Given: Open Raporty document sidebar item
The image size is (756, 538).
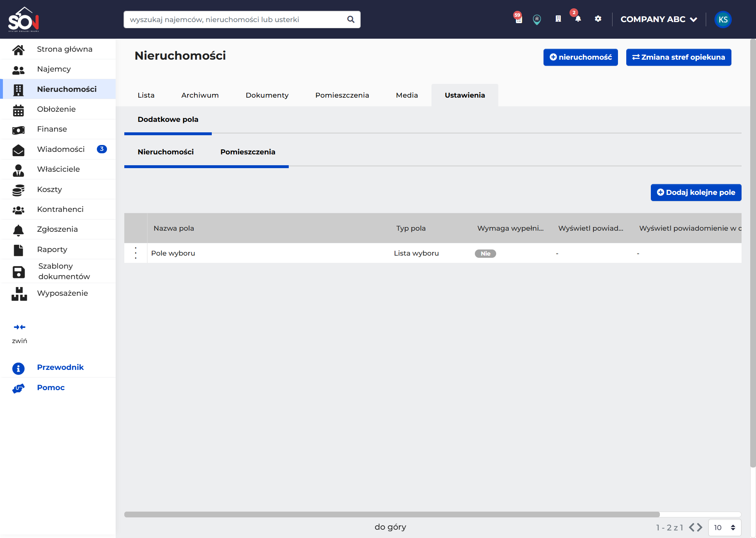Looking at the screenshot, I should [58, 249].
